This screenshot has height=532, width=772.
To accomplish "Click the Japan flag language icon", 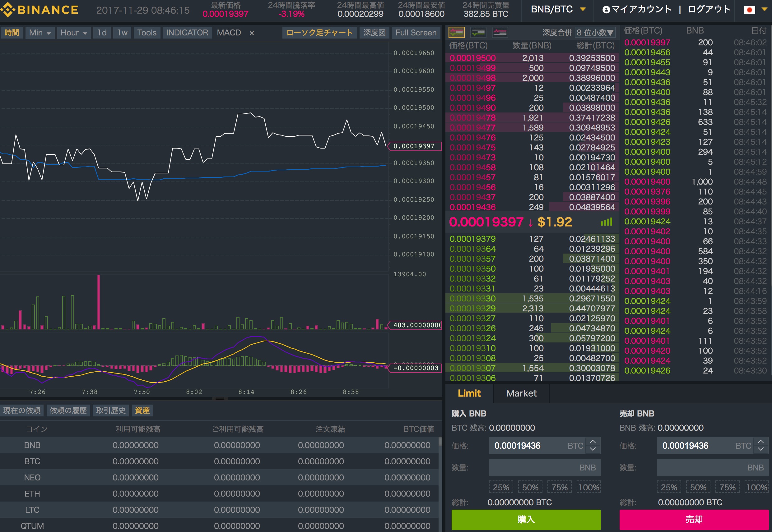I will (x=749, y=10).
